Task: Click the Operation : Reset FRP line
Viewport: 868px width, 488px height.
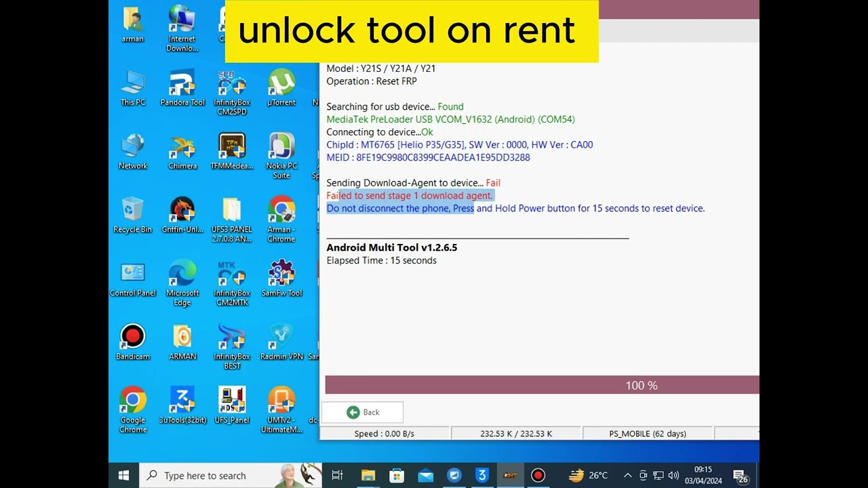Action: tap(372, 81)
